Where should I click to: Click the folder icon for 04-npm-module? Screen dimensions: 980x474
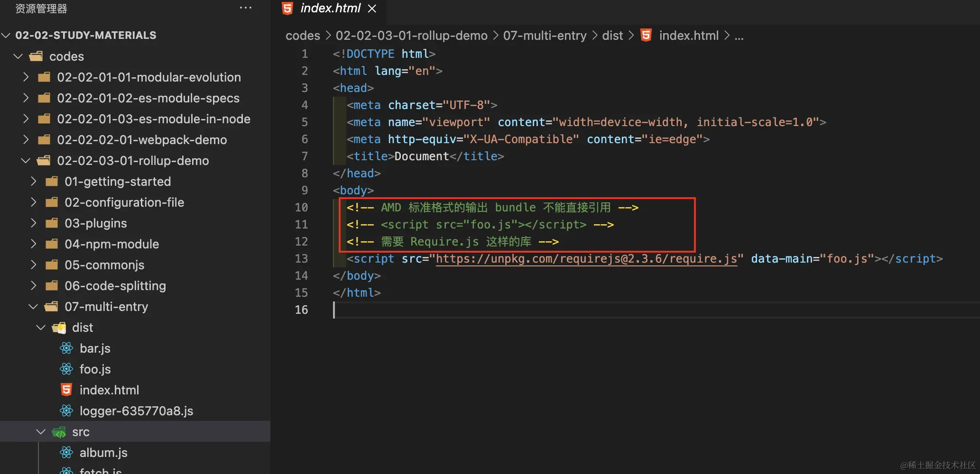click(52, 244)
